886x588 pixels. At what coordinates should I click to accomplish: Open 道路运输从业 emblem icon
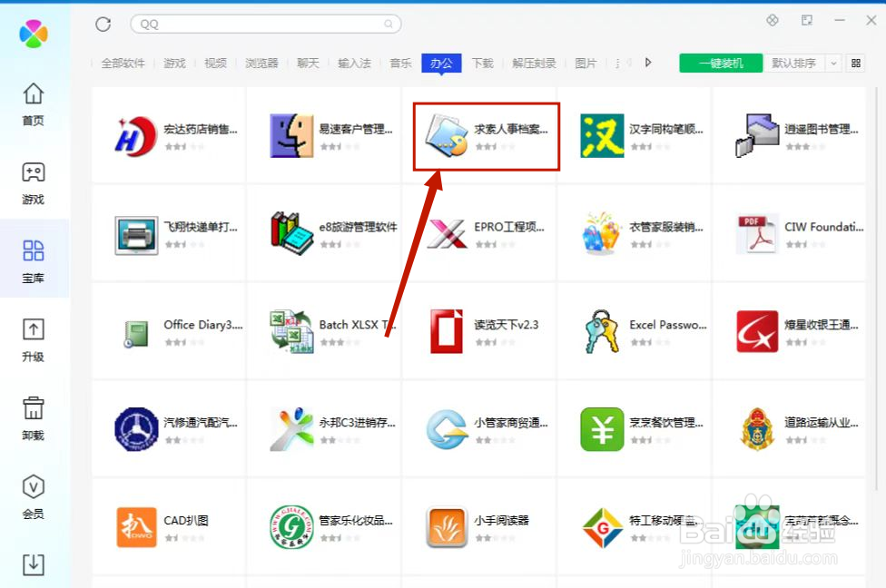click(x=757, y=429)
